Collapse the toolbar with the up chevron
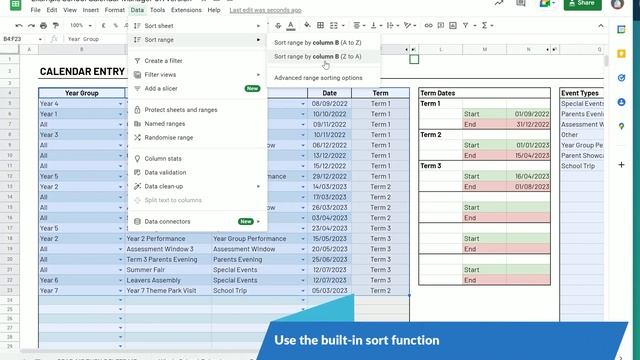This screenshot has width=640, height=360. point(601,26)
